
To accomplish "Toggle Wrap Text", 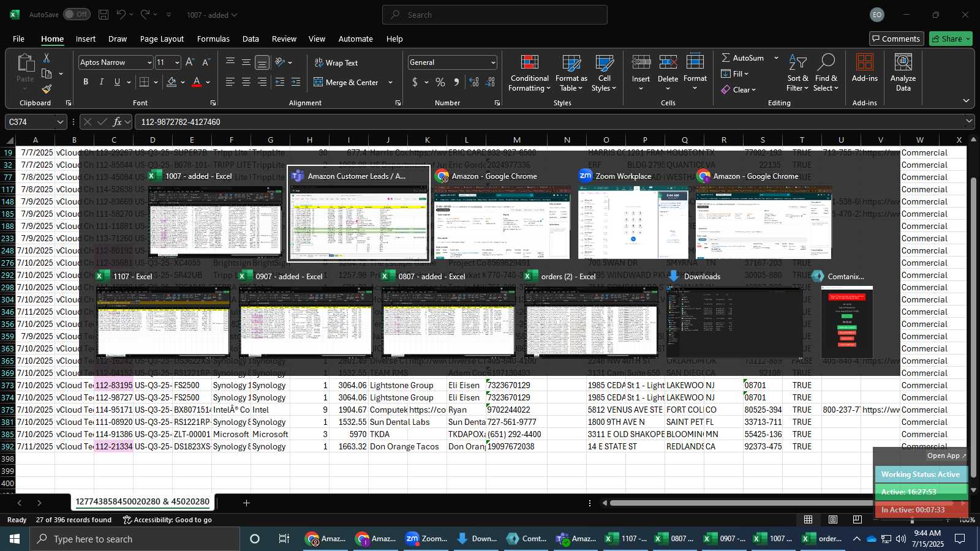I will point(336,62).
